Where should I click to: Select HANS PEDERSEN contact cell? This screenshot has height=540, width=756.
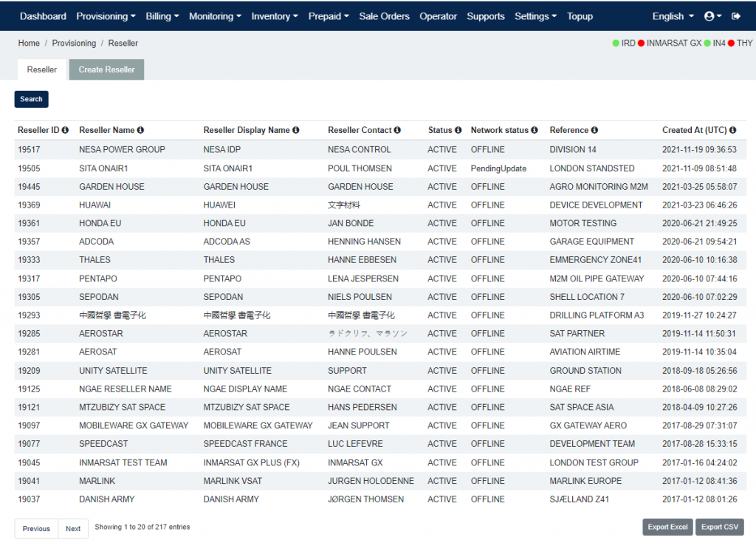click(x=362, y=408)
